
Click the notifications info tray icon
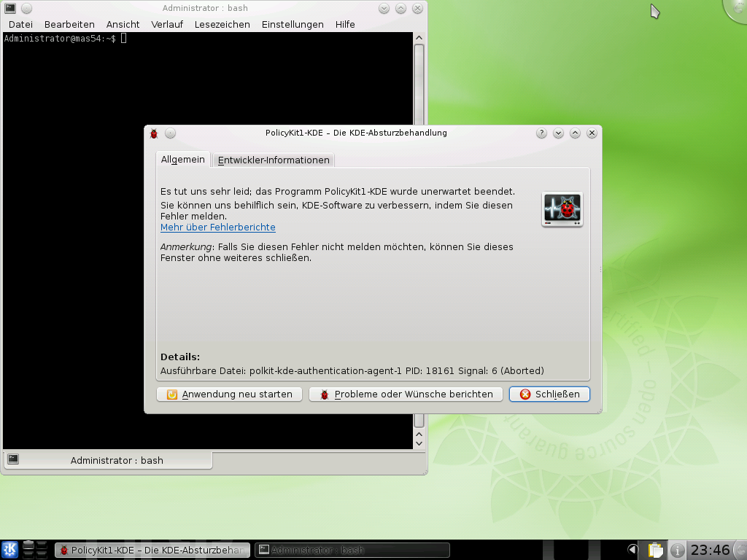[677, 550]
